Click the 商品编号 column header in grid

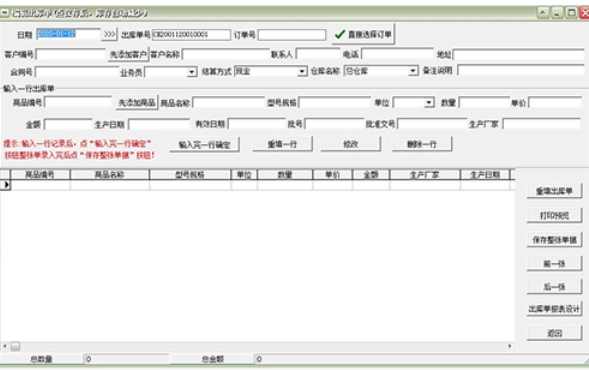(x=40, y=175)
